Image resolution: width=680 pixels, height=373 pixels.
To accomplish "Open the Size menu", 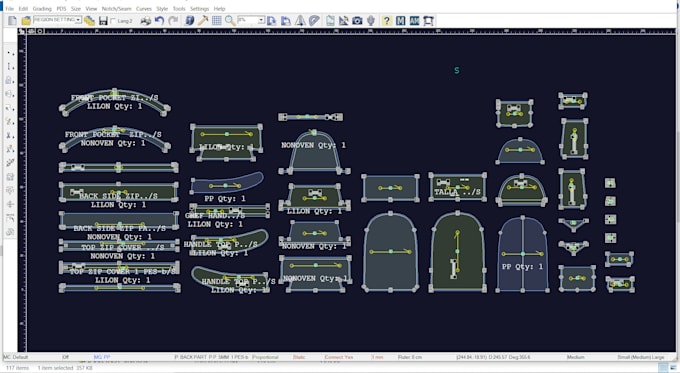I will click(x=76, y=9).
